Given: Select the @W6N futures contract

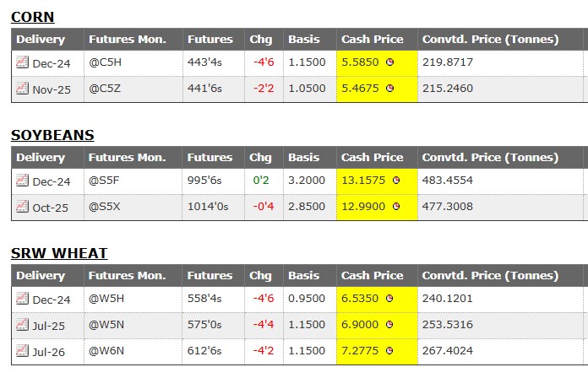Looking at the screenshot, I should point(107,350).
